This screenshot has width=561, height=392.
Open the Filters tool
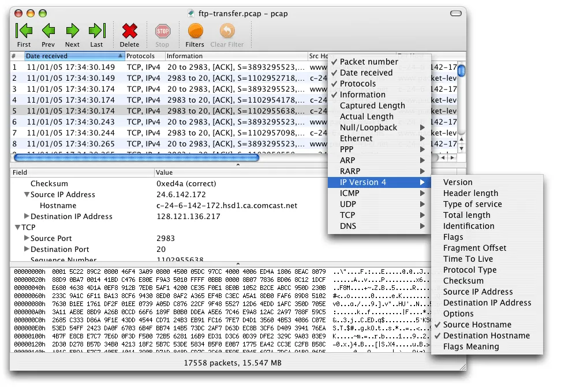click(195, 30)
